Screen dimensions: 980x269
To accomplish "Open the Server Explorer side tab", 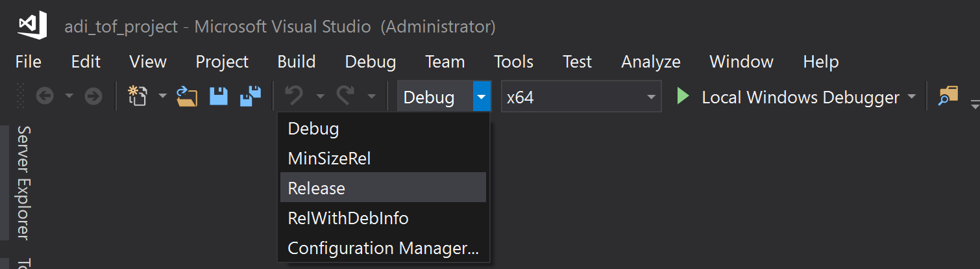I will click(x=23, y=182).
